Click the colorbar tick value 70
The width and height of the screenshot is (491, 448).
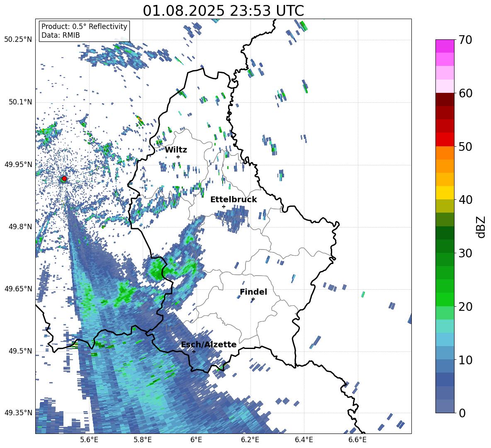465,40
